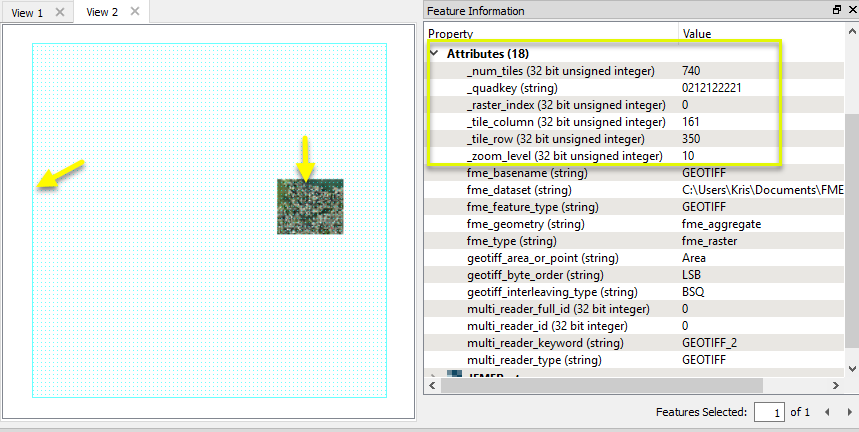Image resolution: width=859 pixels, height=432 pixels.
Task: Select the geotiff_area_or_point attribute row
Action: pyautogui.click(x=635, y=258)
